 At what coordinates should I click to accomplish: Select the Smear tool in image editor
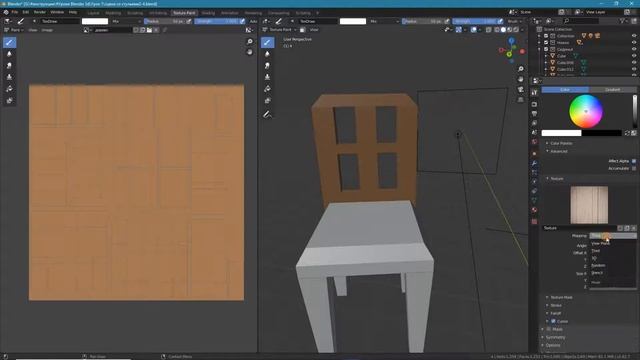[x=9, y=65]
